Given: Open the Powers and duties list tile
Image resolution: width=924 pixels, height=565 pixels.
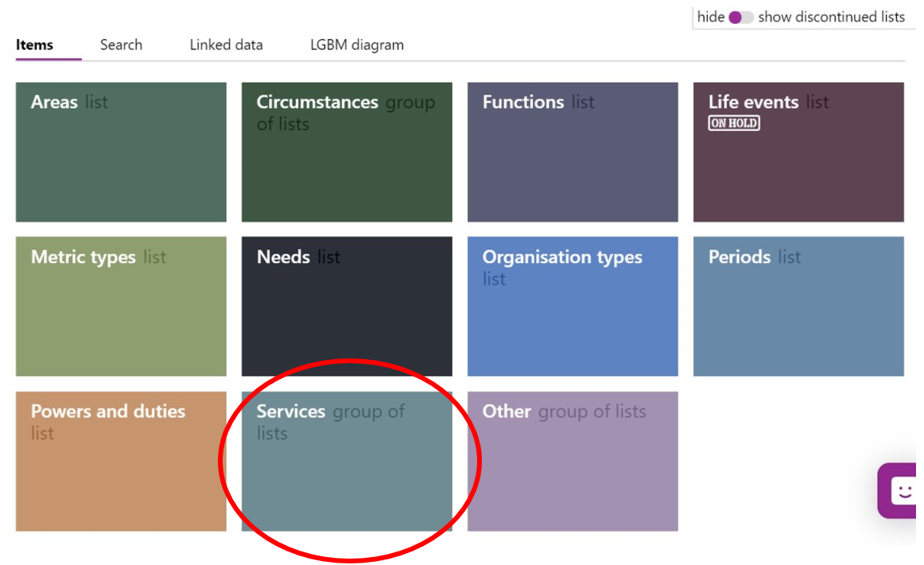Looking at the screenshot, I should coord(121,462).
